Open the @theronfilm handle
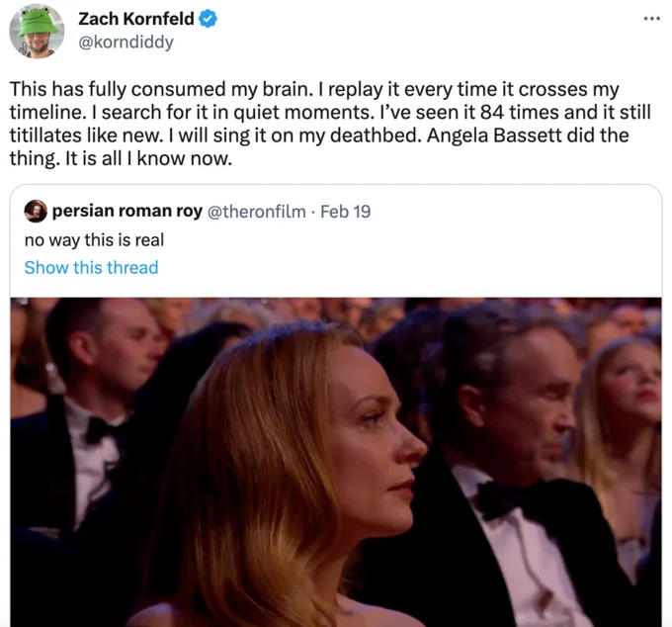 pyautogui.click(x=257, y=212)
